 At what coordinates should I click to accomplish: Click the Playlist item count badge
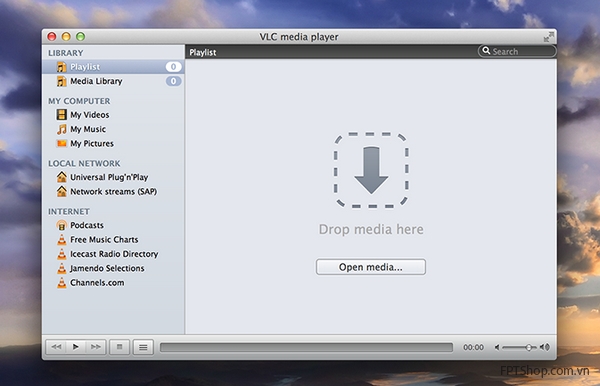pos(173,67)
